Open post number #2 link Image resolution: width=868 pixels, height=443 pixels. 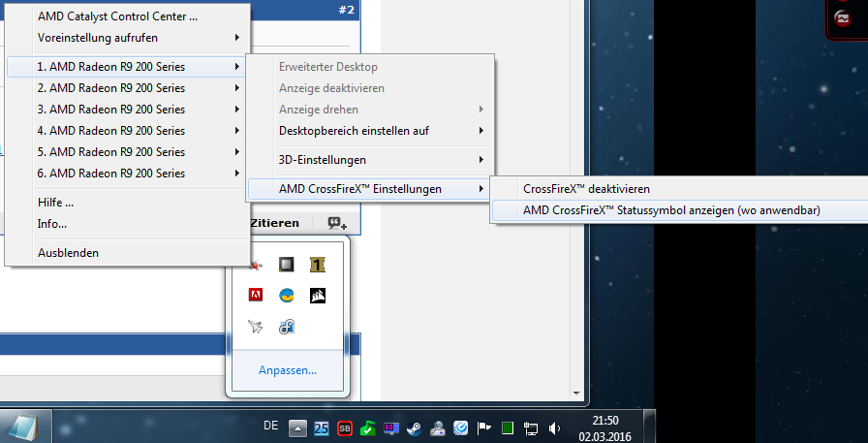(x=346, y=10)
